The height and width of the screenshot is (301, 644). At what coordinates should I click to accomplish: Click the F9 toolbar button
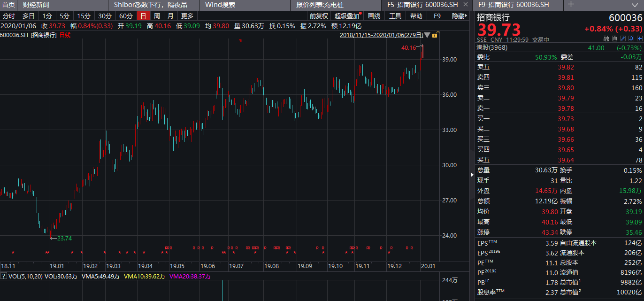(x=437, y=16)
